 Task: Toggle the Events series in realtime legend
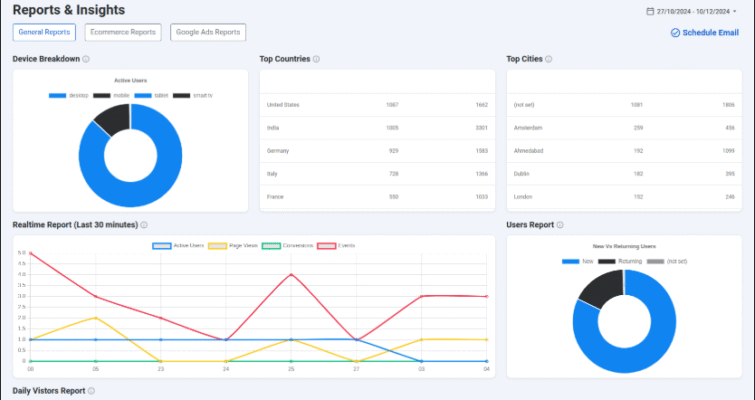click(337, 245)
